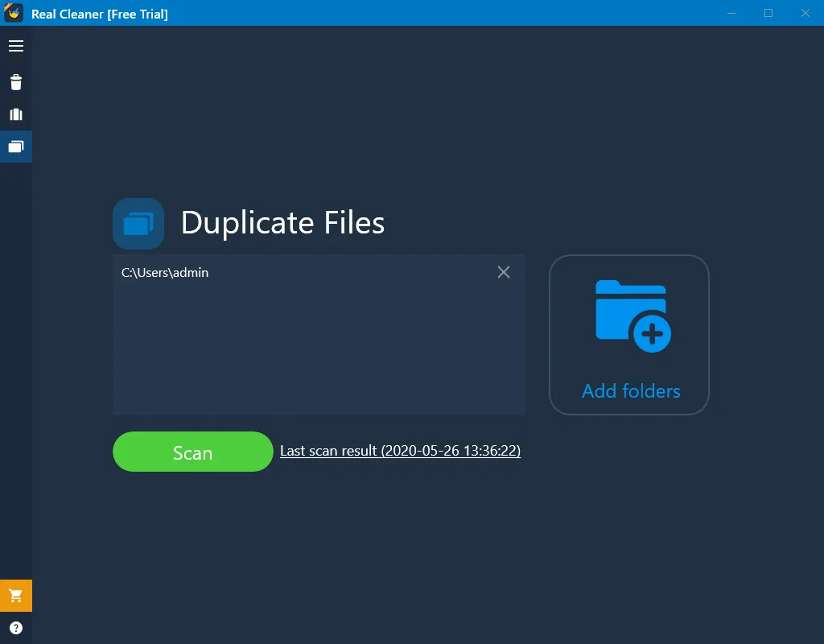Click the Real Cleaner app logo in title bar
Screen dimensions: 824x644
click(13, 13)
